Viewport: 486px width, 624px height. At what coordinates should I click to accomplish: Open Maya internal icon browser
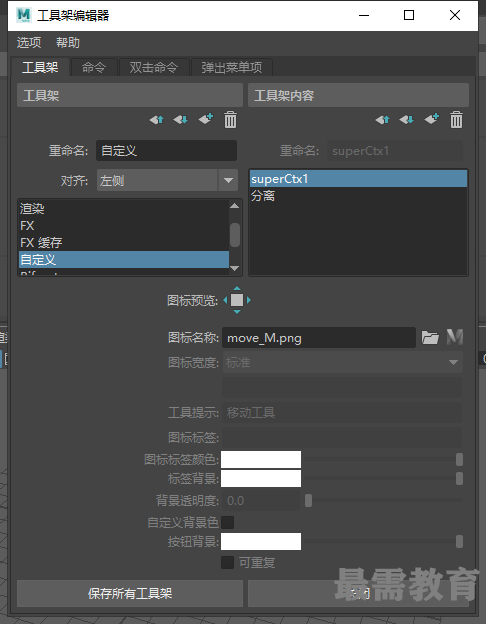(x=455, y=337)
